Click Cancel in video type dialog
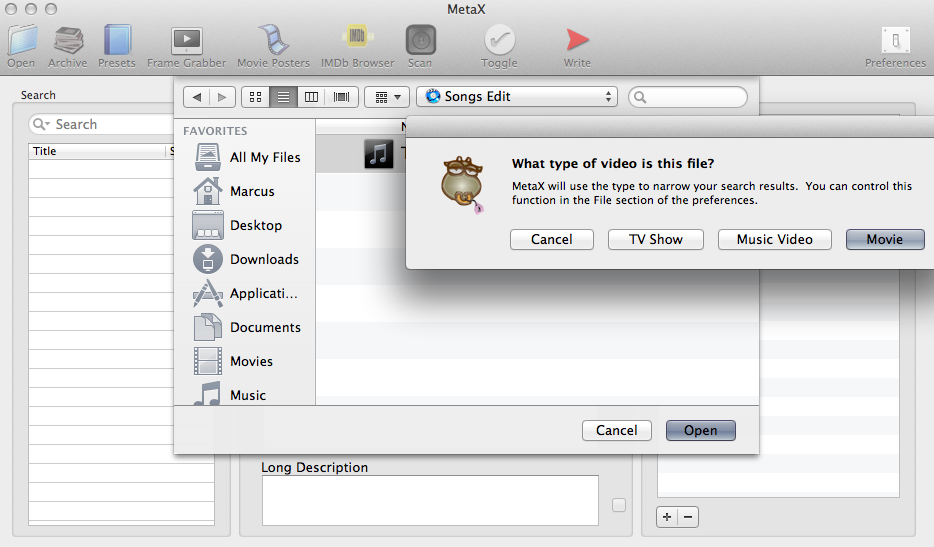 click(552, 240)
